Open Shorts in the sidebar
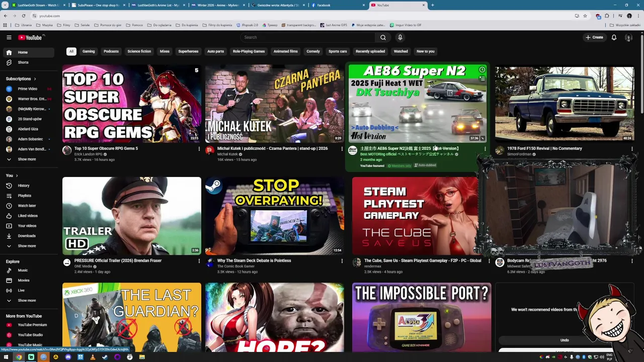 pyautogui.click(x=28, y=62)
